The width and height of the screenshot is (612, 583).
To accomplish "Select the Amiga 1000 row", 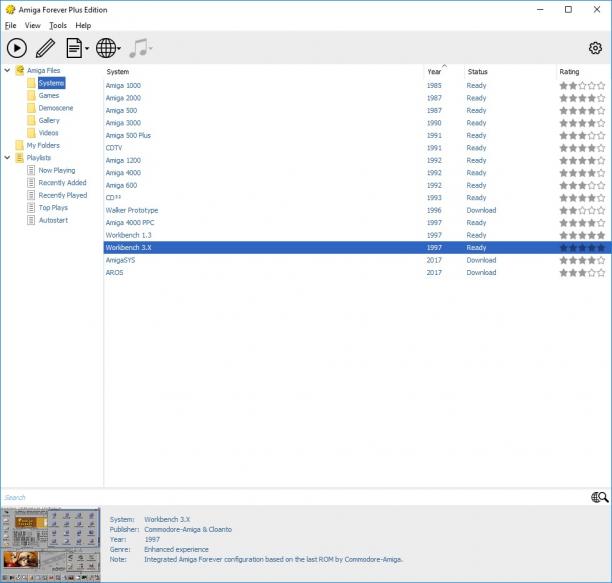I will click(x=357, y=85).
